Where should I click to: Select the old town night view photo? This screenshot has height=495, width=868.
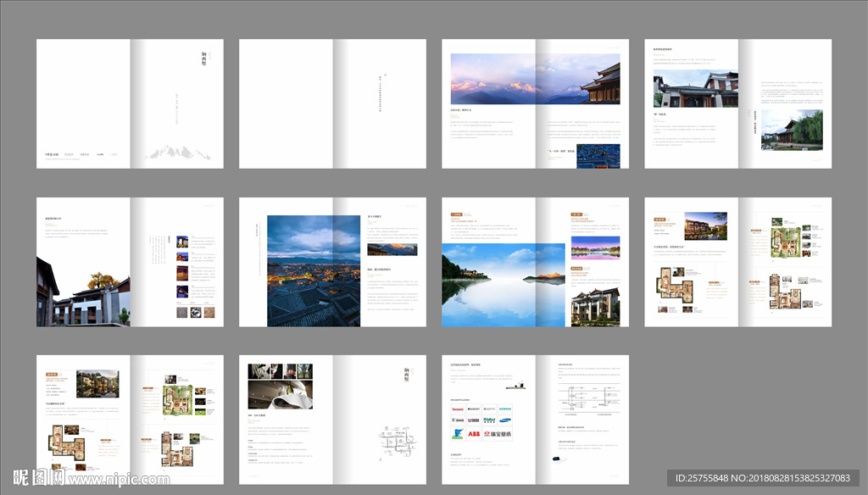click(x=314, y=271)
